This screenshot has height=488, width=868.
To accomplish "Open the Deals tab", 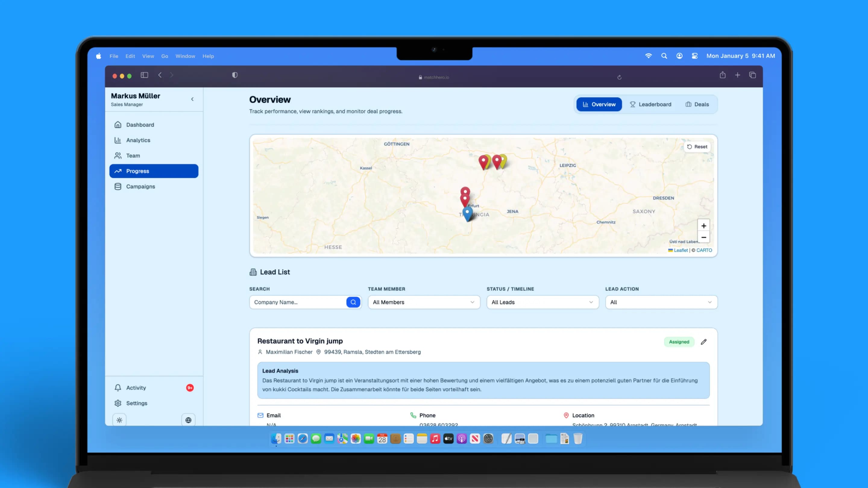I will [697, 105].
